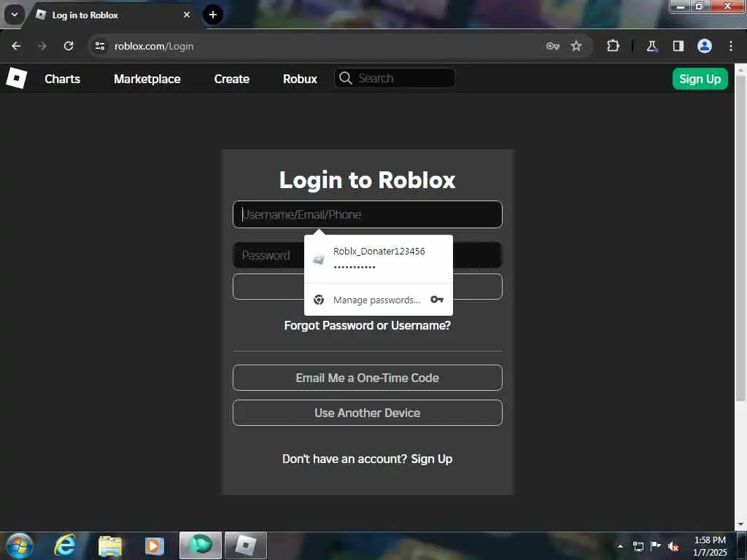Click the network tray icon
This screenshot has width=747, height=560.
[x=638, y=546]
